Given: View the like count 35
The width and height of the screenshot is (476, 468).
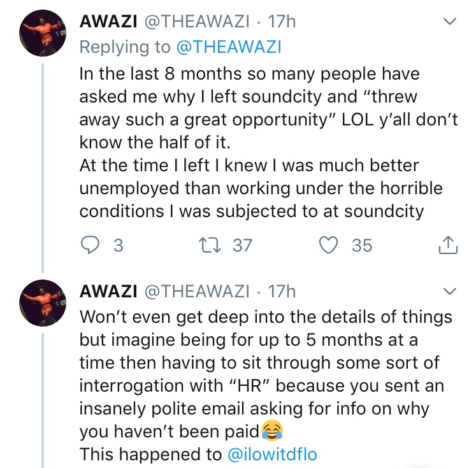Looking at the screenshot, I should coord(362,245).
